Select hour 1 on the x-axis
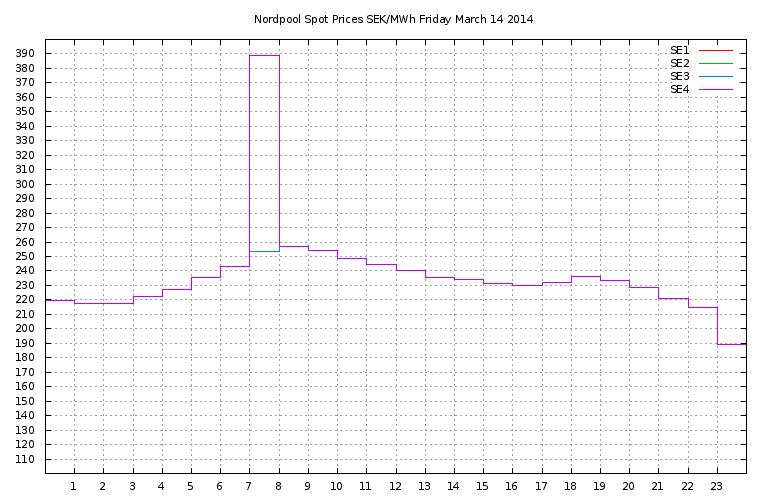 click(73, 486)
